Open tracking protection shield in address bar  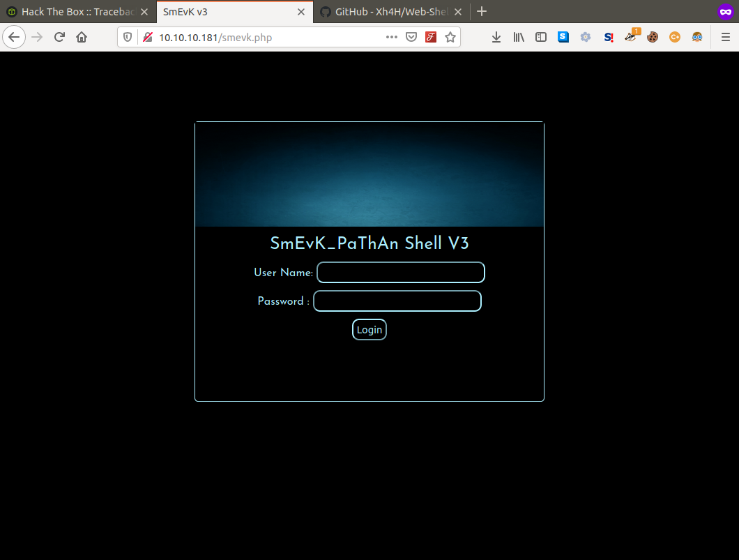coord(128,37)
